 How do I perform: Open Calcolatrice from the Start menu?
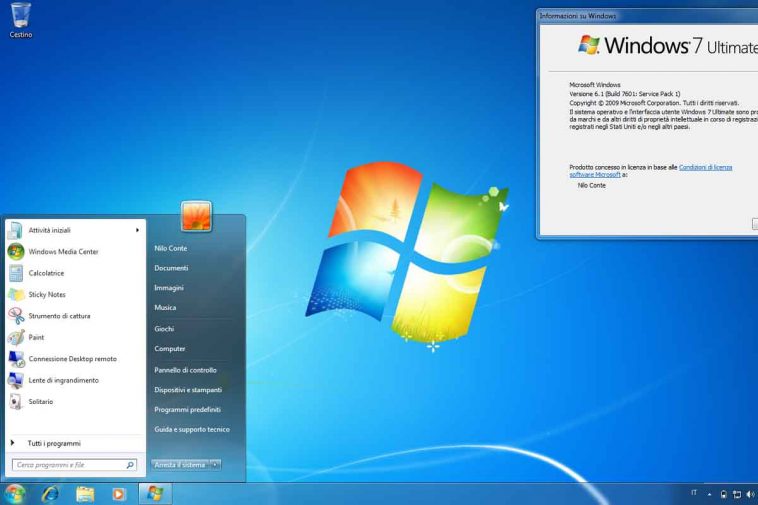click(x=46, y=273)
